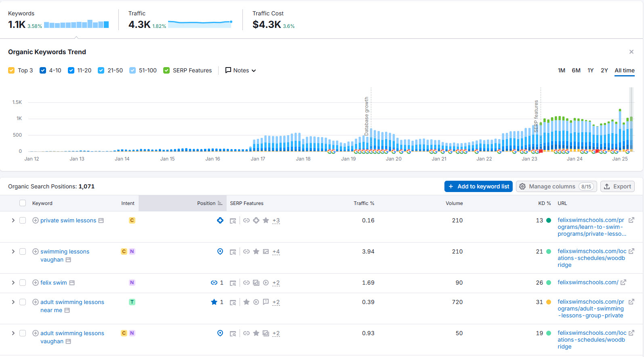Check the felix swim row checkbox
The image size is (644, 357).
pos(23,283)
